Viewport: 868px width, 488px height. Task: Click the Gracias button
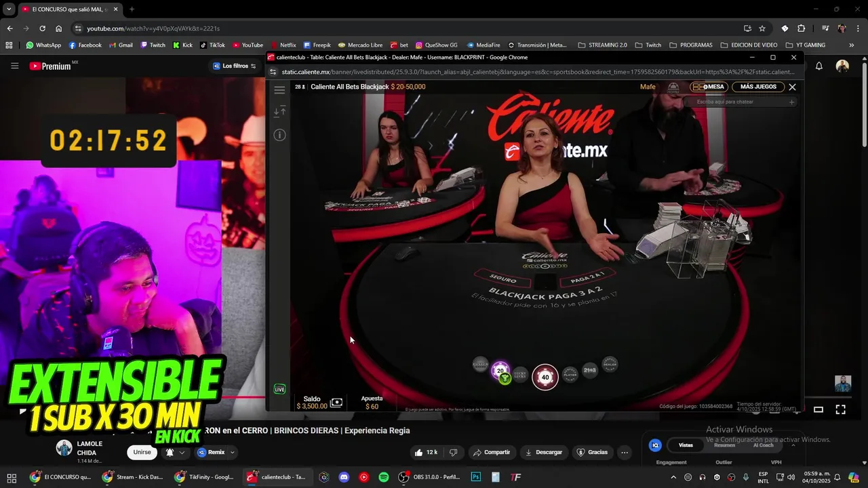pos(592,452)
